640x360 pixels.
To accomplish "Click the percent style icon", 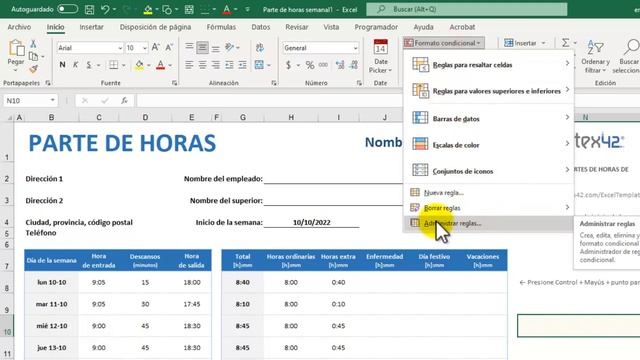I will (x=310, y=65).
